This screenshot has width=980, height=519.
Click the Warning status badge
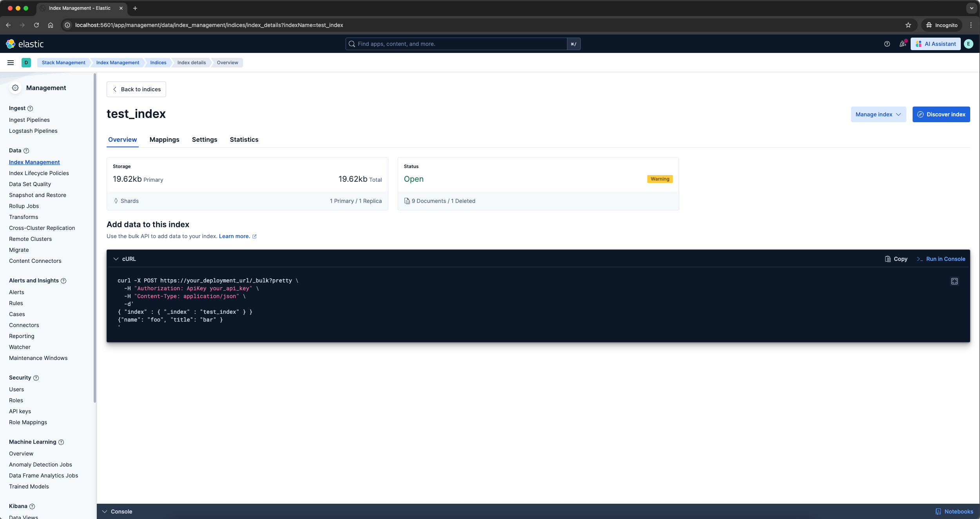pos(659,179)
